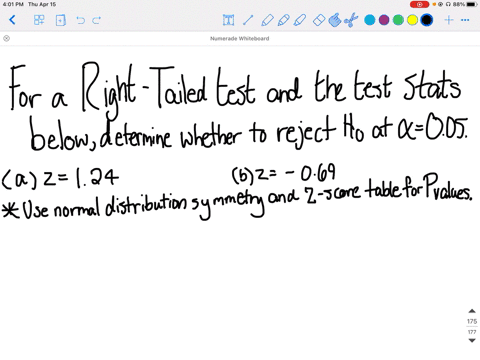Add a new color with plus
The width and height of the screenshot is (480, 360).
(x=449, y=20)
